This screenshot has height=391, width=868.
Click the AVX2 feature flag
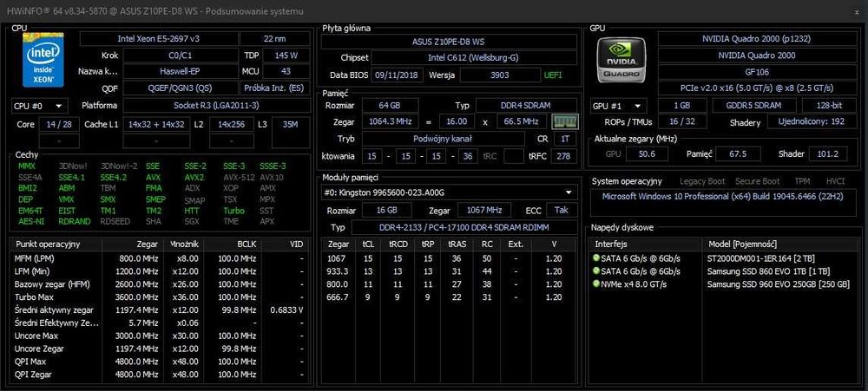[x=194, y=178]
